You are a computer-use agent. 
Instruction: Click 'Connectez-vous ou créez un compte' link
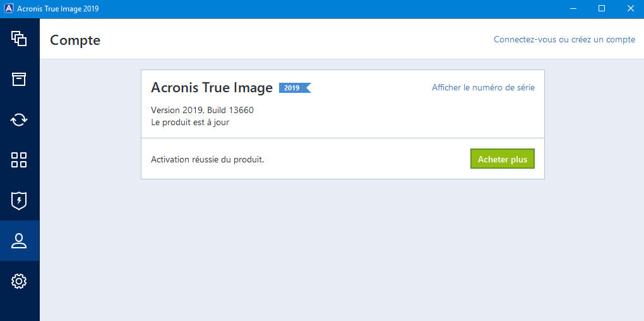pos(564,39)
